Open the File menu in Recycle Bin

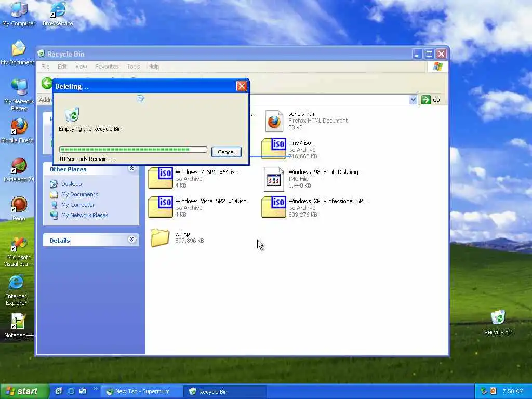coord(45,66)
